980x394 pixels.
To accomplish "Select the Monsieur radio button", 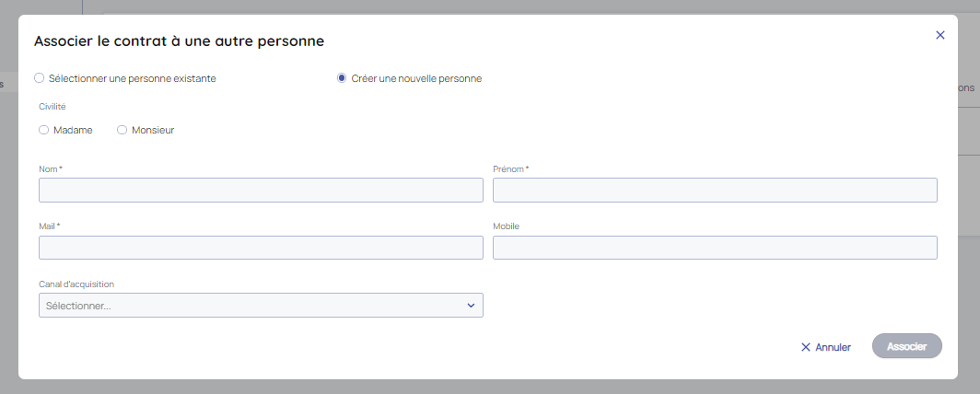I will point(122,131).
